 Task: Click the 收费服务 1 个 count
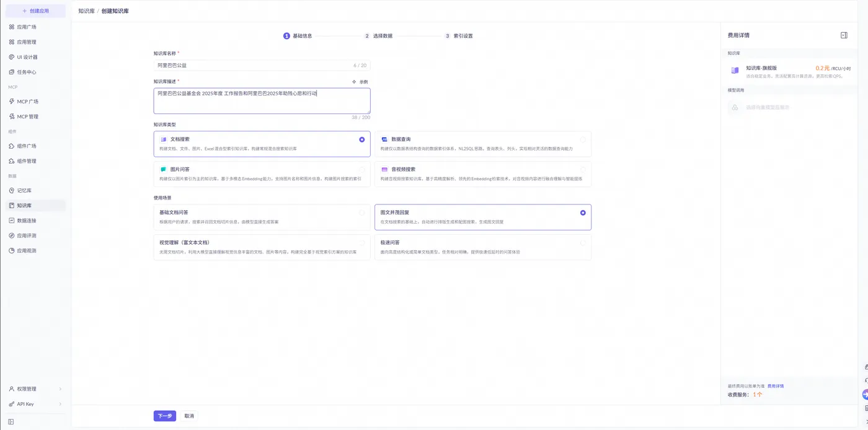pos(758,395)
